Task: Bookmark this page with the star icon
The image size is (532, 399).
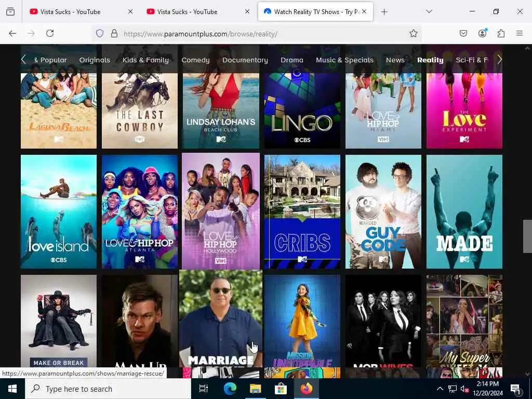Action: pyautogui.click(x=413, y=33)
